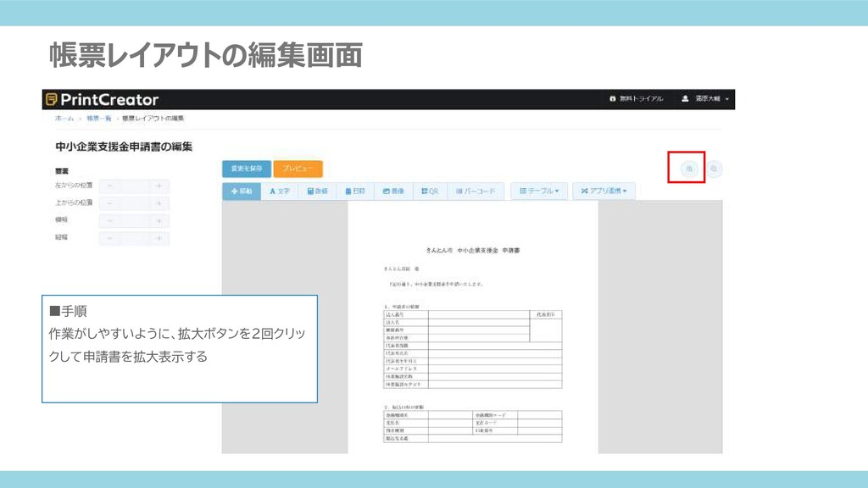Increase 横幅 with plus button

click(159, 221)
